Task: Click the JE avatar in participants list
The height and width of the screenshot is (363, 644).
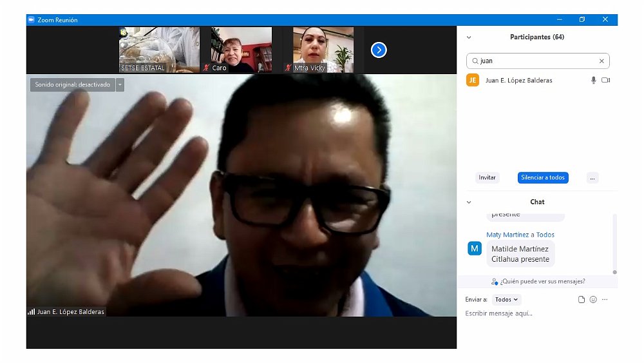Action: pos(473,81)
